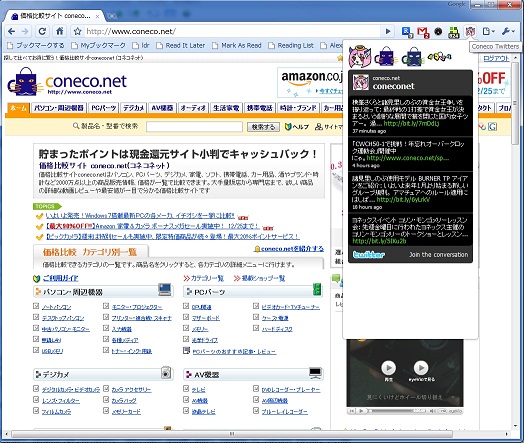Open the PCパーツ navigation tab
Screen dimensions: 524x443
[x=104, y=108]
